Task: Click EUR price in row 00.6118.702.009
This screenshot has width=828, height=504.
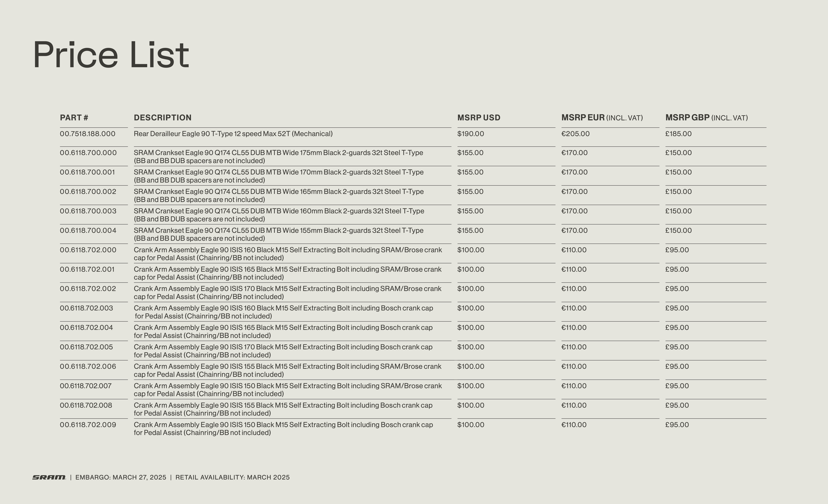Action: tap(574, 425)
